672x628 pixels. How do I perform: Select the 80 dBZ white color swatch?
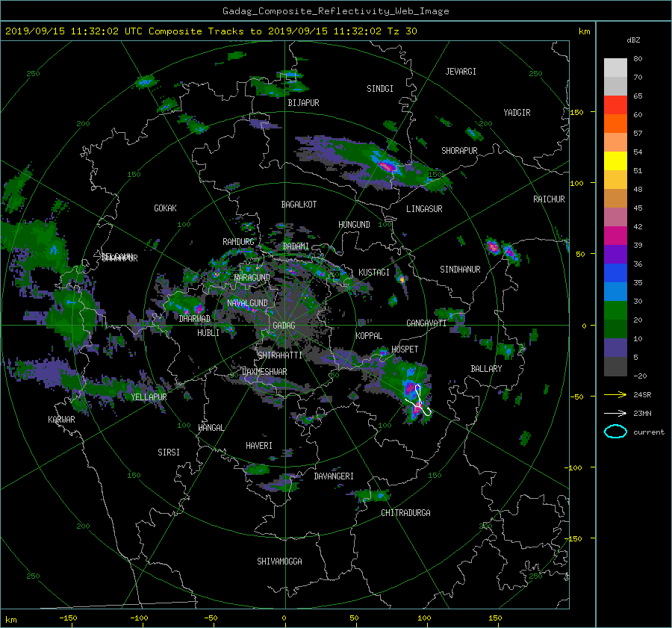click(x=615, y=67)
